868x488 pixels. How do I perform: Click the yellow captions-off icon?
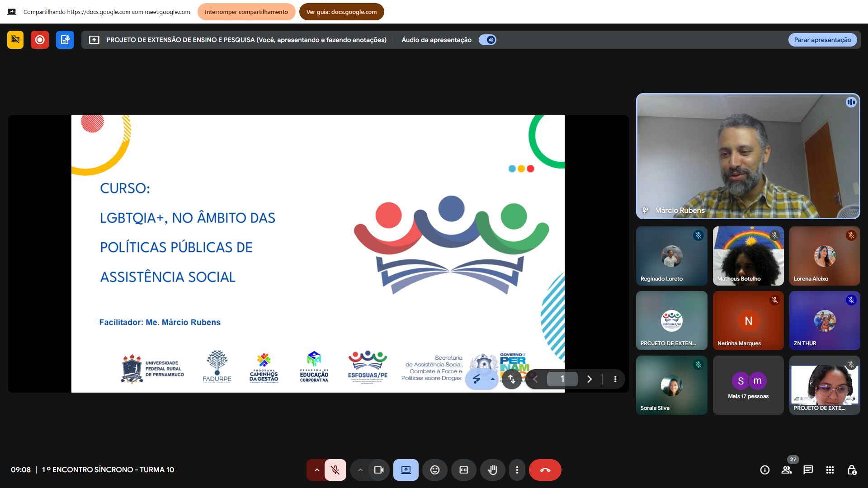[x=15, y=40]
